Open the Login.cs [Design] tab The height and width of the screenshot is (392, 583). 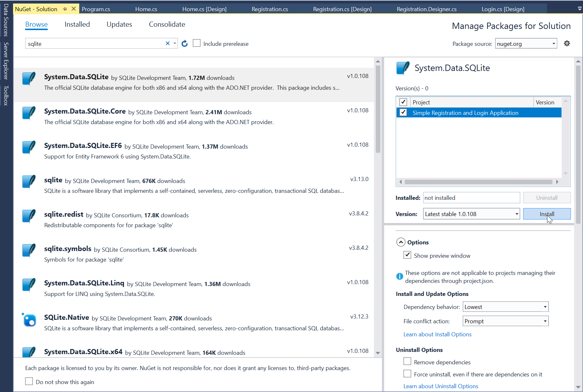tap(503, 9)
